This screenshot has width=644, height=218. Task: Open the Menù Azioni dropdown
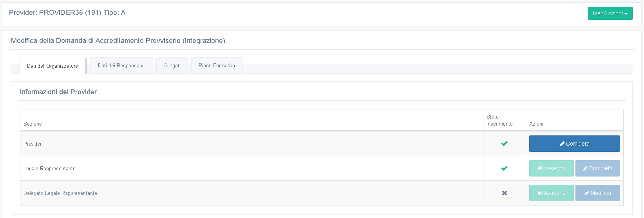point(610,13)
